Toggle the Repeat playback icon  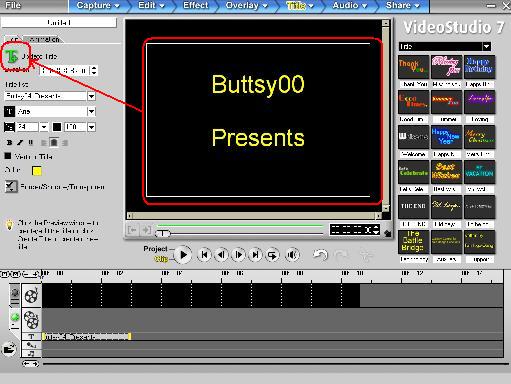pyautogui.click(x=272, y=255)
